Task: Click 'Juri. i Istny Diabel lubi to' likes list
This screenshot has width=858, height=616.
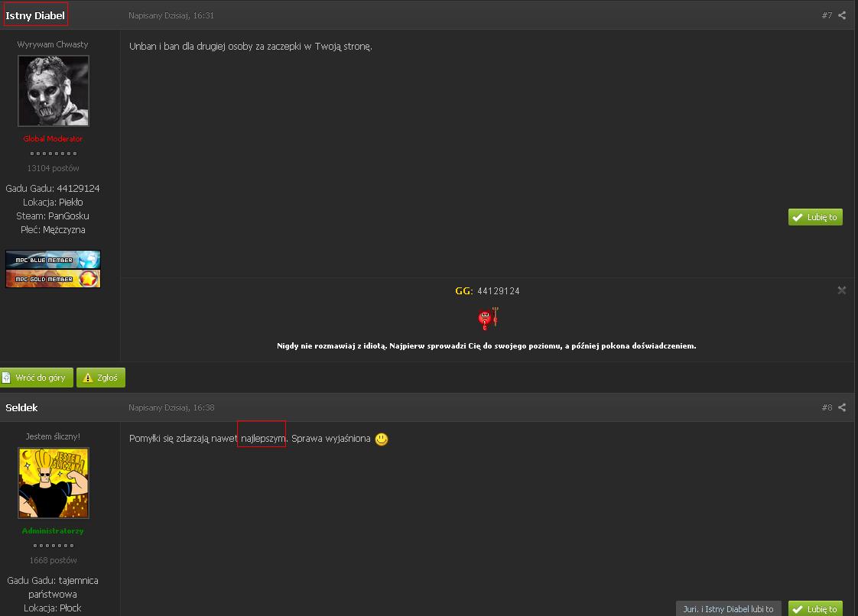Action: point(728,608)
